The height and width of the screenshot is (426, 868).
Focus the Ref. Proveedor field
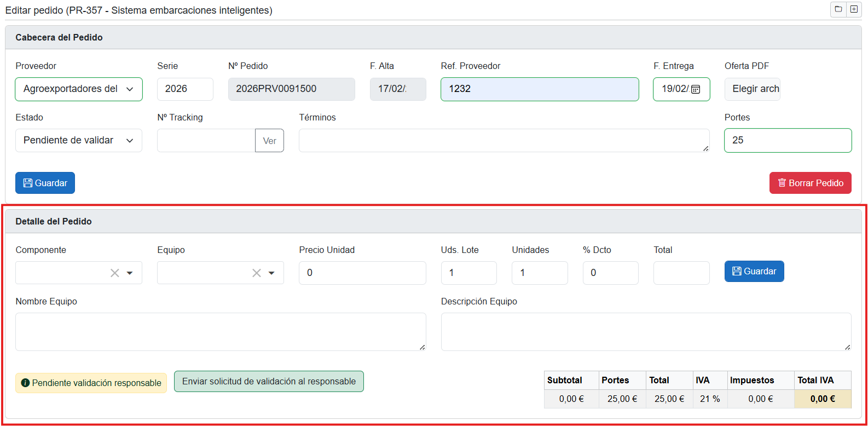click(x=539, y=89)
